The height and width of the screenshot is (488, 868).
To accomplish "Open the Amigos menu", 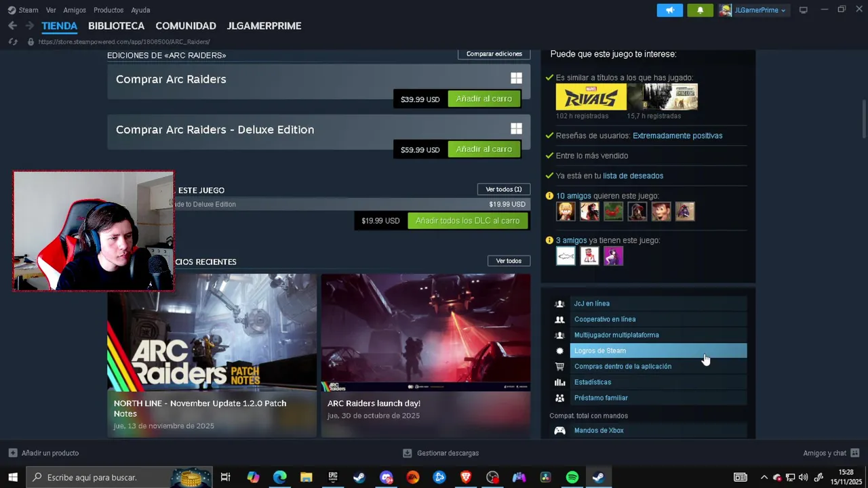I will pyautogui.click(x=75, y=10).
